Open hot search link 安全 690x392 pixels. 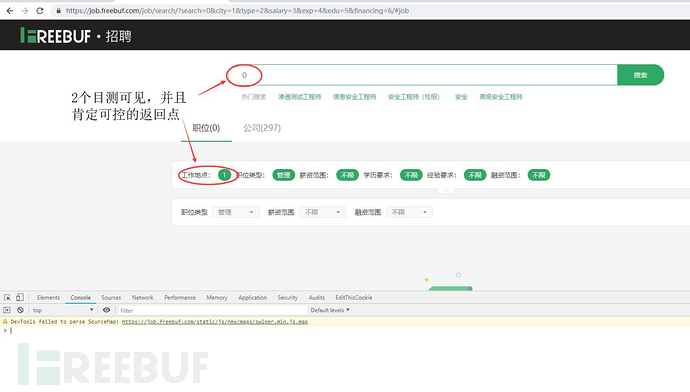coord(461,97)
